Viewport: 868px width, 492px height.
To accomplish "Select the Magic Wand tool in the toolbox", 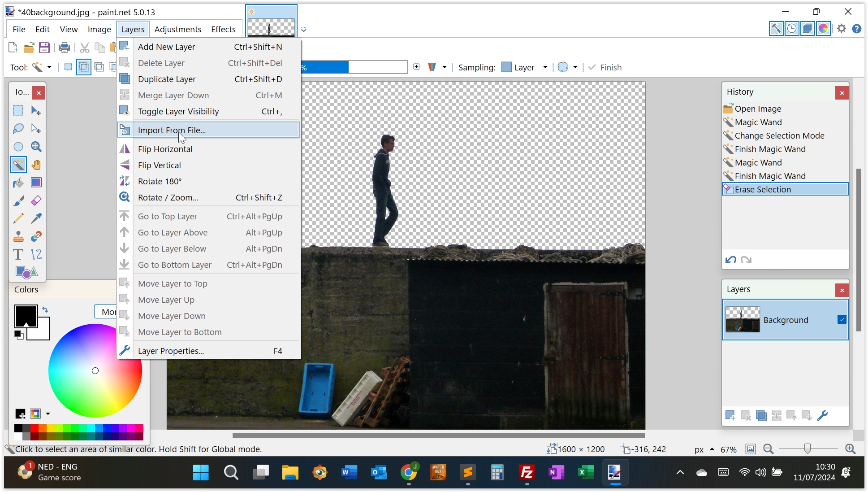I will point(18,165).
